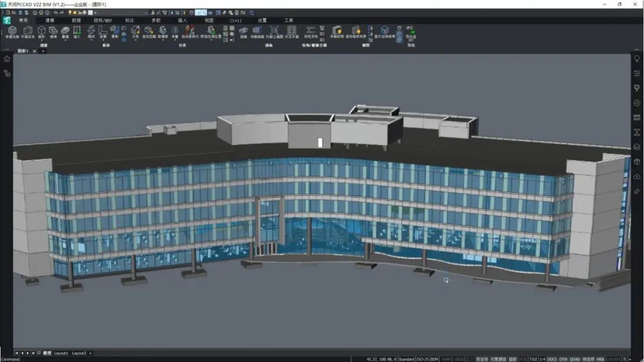
Task: Toggle GRID display in status bar
Action: (459, 359)
